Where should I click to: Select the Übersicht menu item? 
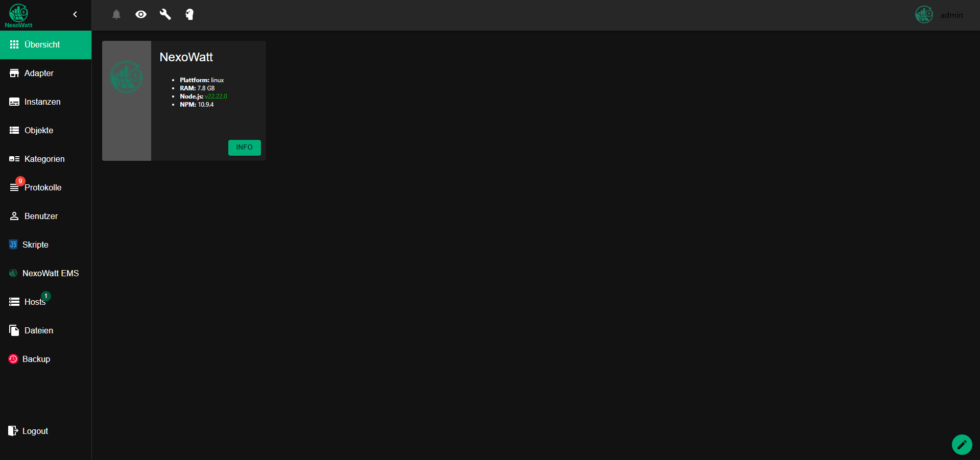click(45, 45)
